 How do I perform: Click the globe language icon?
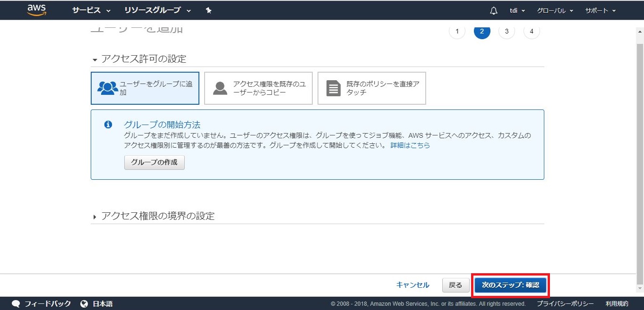84,303
